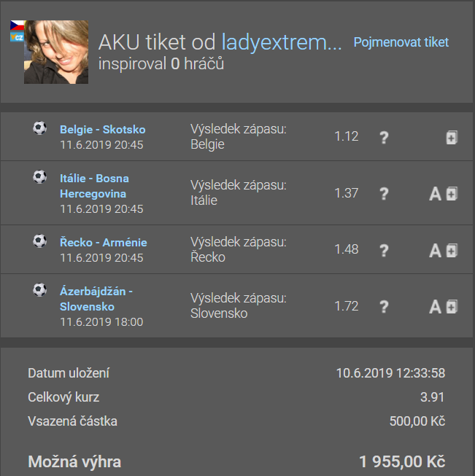The height and width of the screenshot is (476, 475).
Task: Click the user avatar photo
Action: click(x=56, y=52)
